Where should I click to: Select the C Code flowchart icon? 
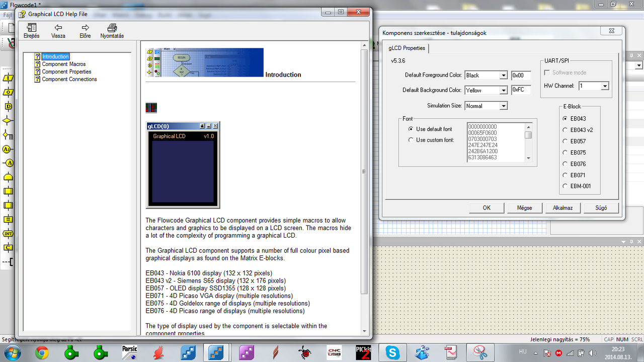click(x=8, y=248)
